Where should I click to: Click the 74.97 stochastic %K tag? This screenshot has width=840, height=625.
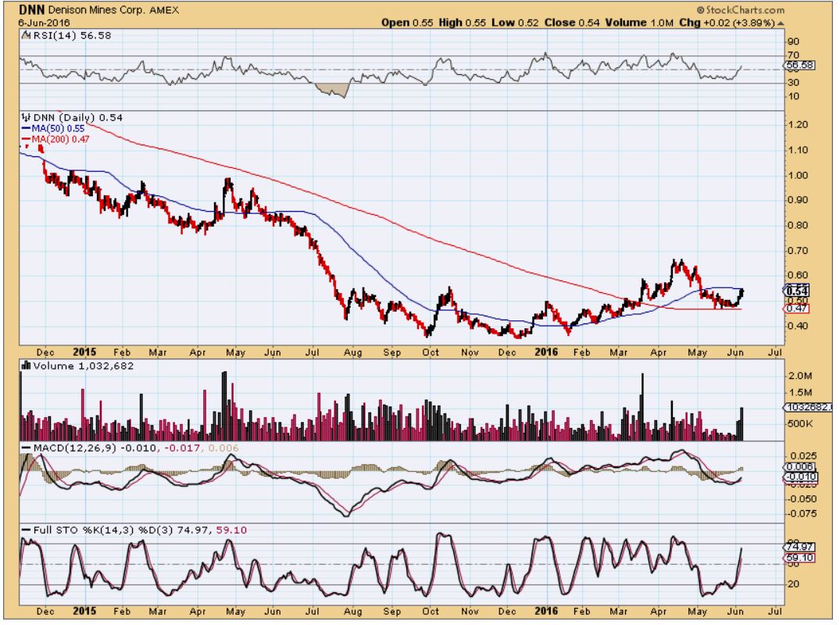point(799,548)
